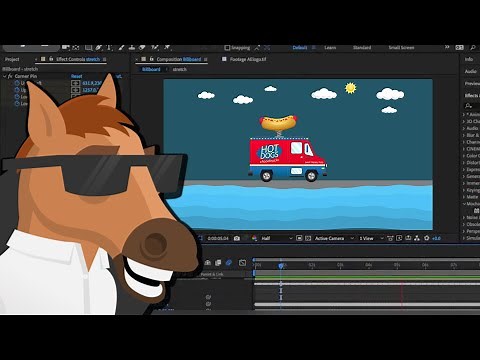Switch to Footage AElogo.tif tab
Image resolution: width=480 pixels, height=360 pixels.
(248, 59)
